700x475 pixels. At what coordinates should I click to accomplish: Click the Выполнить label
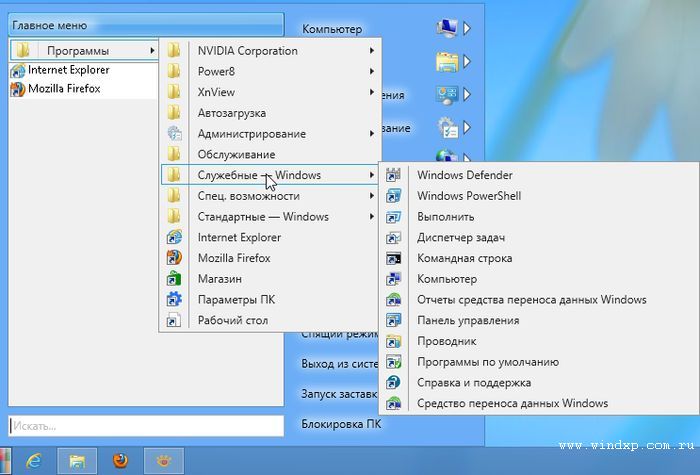pos(446,217)
